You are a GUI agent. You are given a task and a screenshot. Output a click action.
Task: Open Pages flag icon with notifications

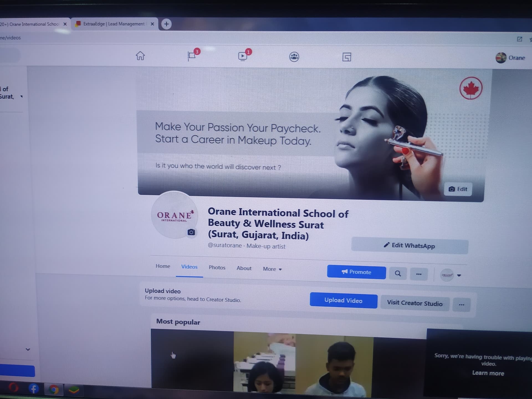[191, 56]
